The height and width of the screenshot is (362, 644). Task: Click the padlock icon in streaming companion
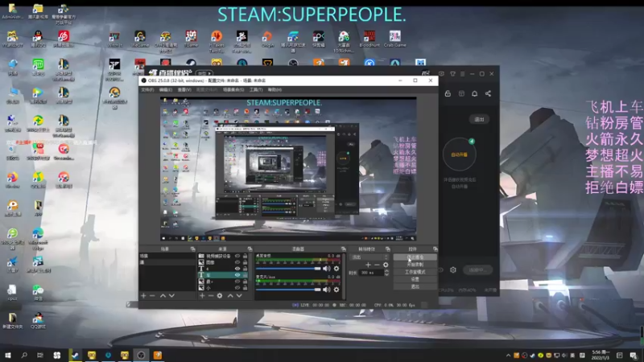pyautogui.click(x=448, y=93)
